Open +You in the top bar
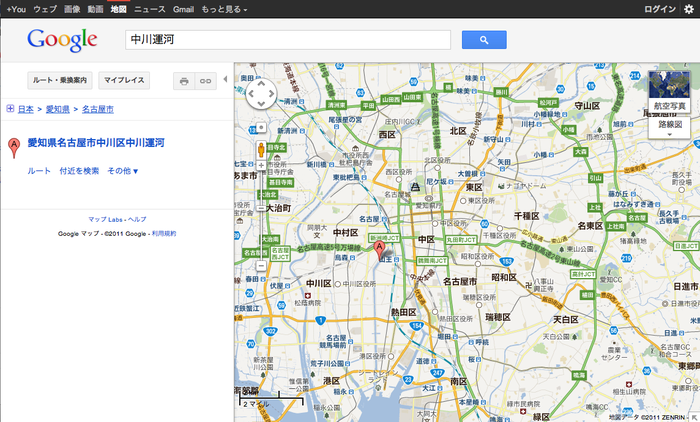 click(x=16, y=9)
